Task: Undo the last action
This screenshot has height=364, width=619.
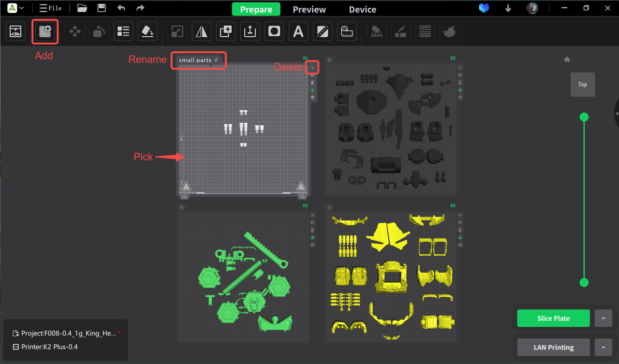Action: point(121,8)
